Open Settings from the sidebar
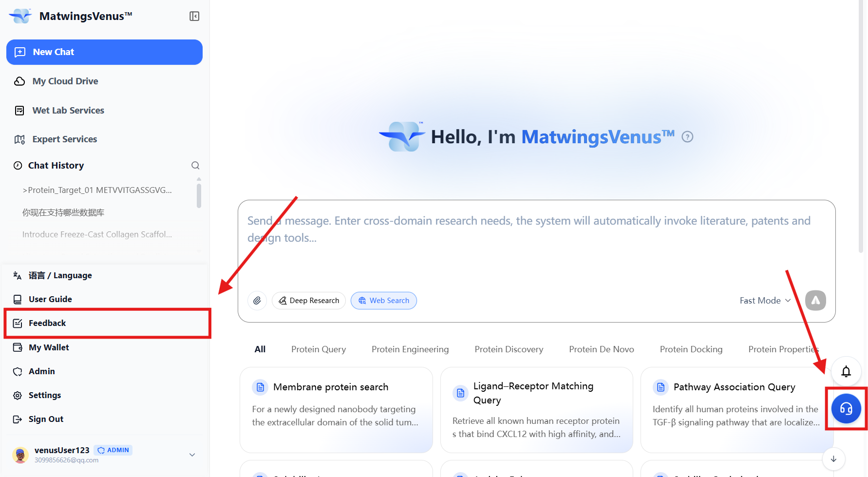The width and height of the screenshot is (868, 477). pyautogui.click(x=45, y=395)
